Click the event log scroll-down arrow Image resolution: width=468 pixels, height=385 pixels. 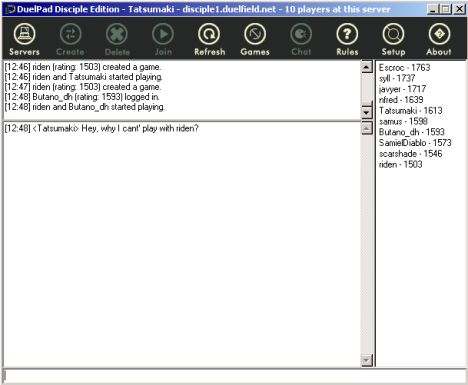coord(367,113)
